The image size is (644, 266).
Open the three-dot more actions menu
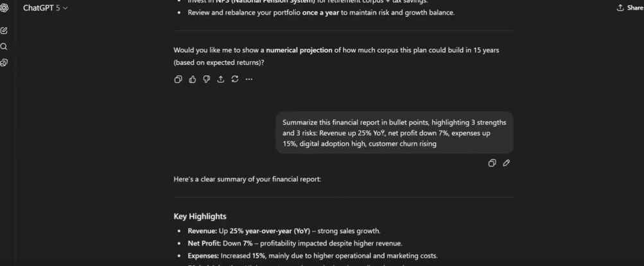[x=249, y=79]
